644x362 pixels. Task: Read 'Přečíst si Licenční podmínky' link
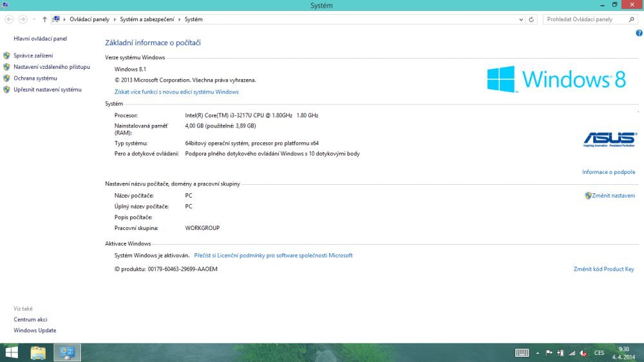pos(273,256)
